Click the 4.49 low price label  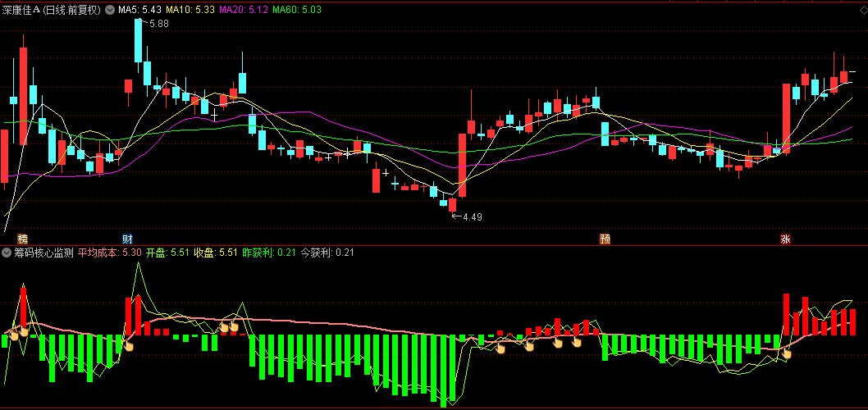473,217
